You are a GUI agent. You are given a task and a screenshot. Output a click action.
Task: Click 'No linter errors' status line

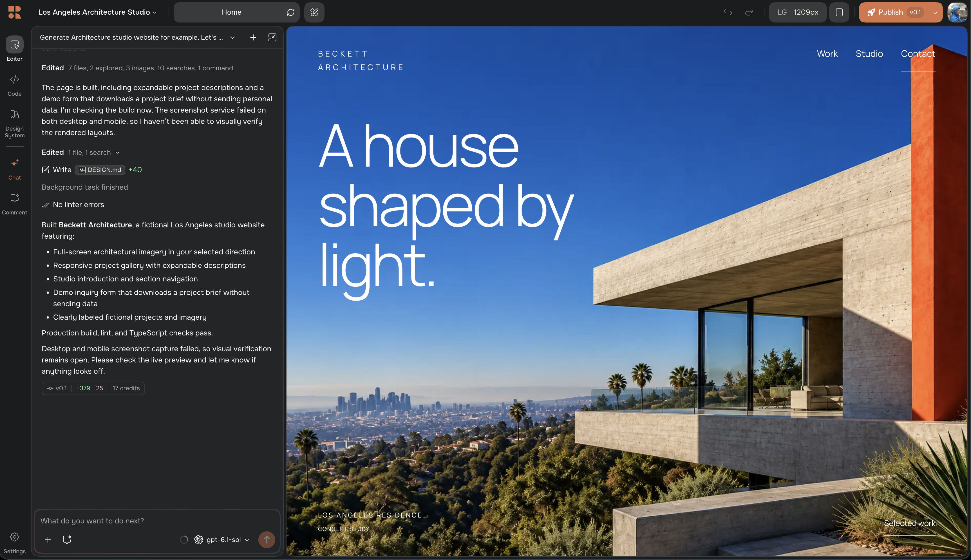[x=73, y=205]
